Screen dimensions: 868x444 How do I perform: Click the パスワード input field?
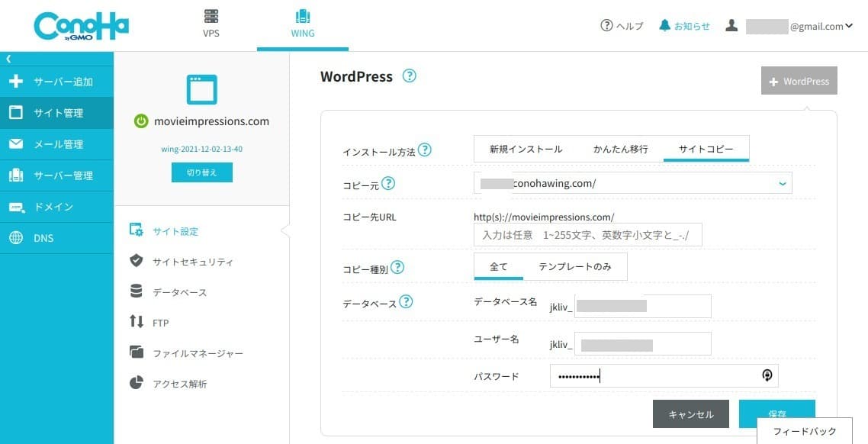pyautogui.click(x=664, y=376)
